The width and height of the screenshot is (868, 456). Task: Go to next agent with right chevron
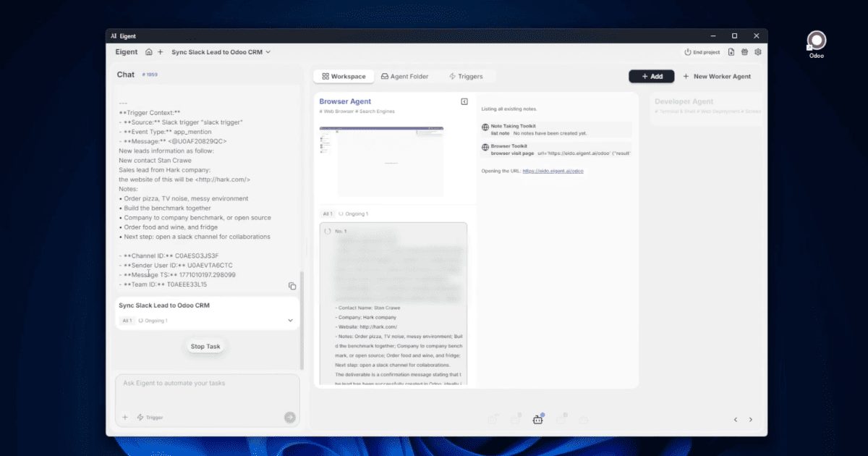(751, 419)
